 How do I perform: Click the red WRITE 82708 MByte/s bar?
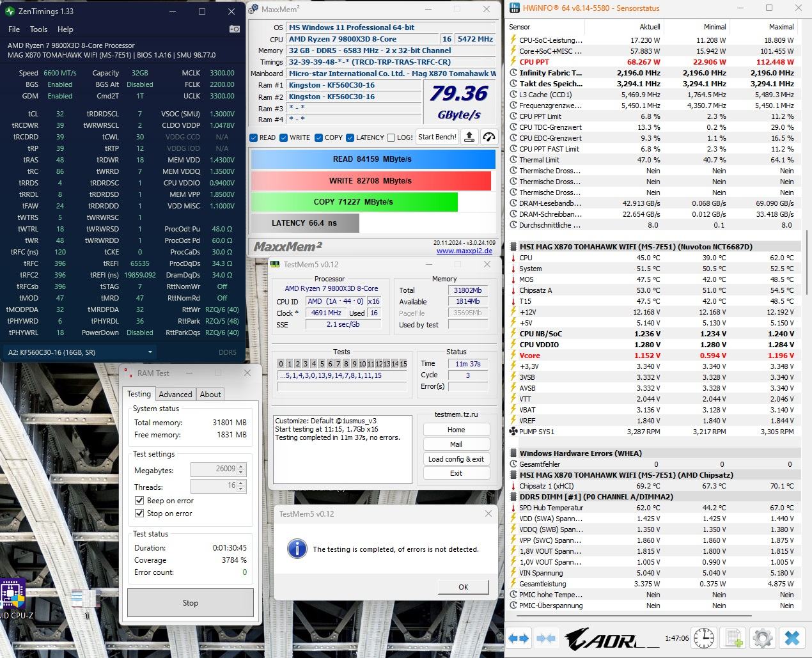[371, 181]
